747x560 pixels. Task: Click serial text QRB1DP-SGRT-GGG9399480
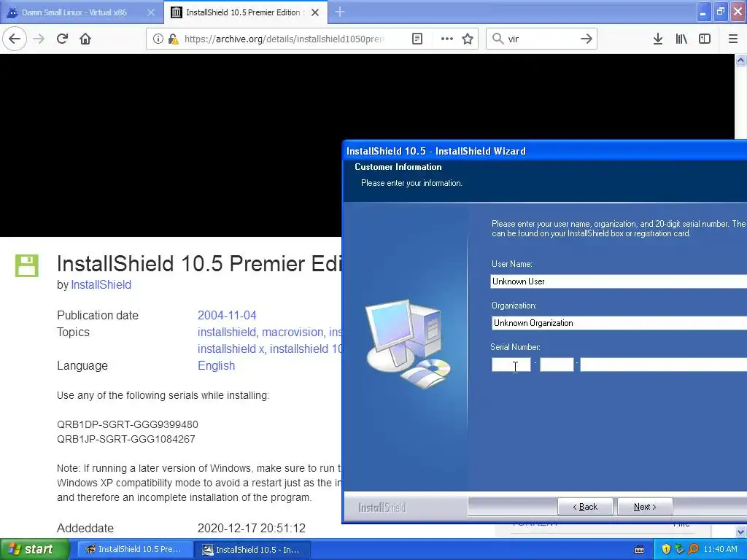point(128,424)
